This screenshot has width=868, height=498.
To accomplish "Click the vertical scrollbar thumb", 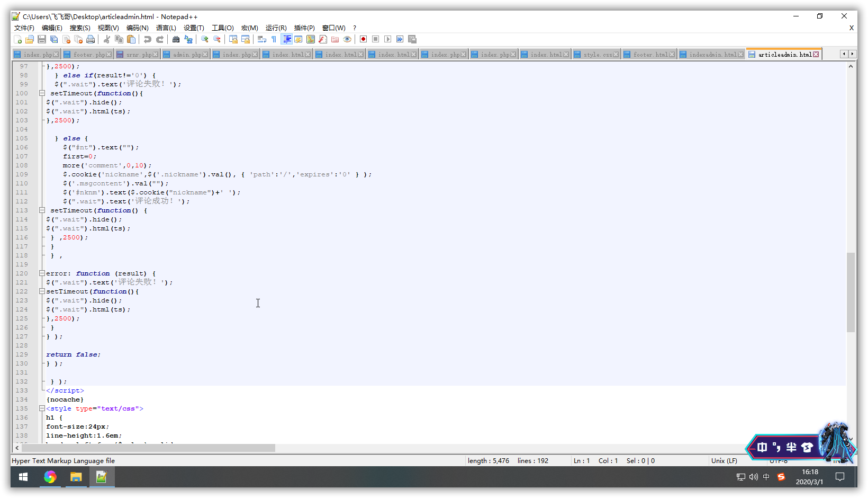I will click(851, 292).
